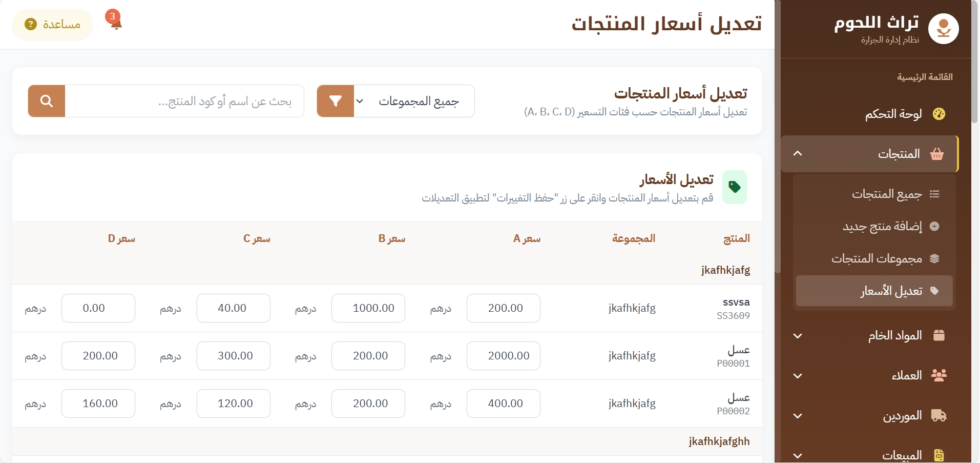Viewport: 980px width, 463px height.
Task: Open إضافة منتج جديد menu item
Action: (x=882, y=227)
